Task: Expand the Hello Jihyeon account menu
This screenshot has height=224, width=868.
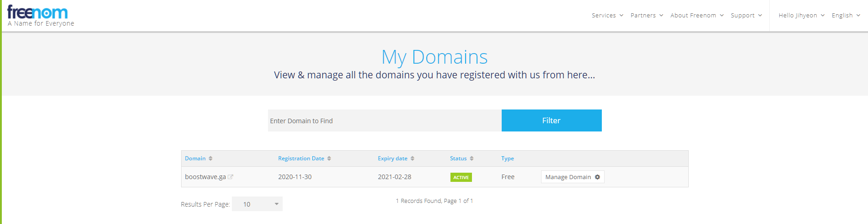Action: pyautogui.click(x=802, y=15)
